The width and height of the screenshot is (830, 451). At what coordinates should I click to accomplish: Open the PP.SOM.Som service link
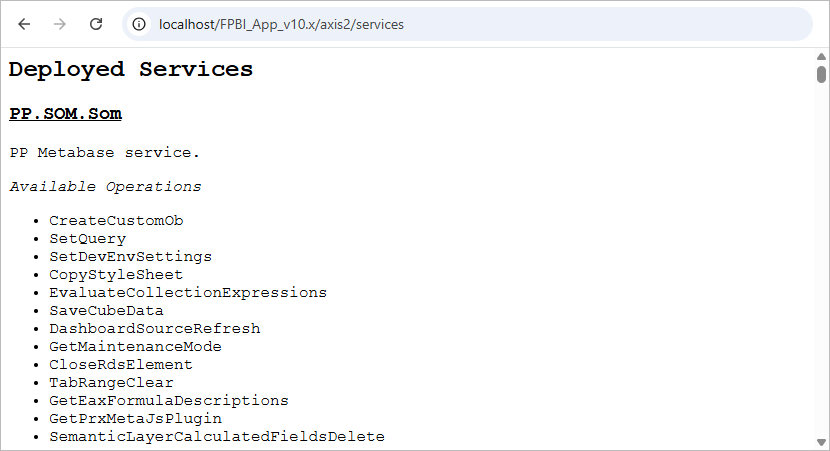click(x=66, y=113)
